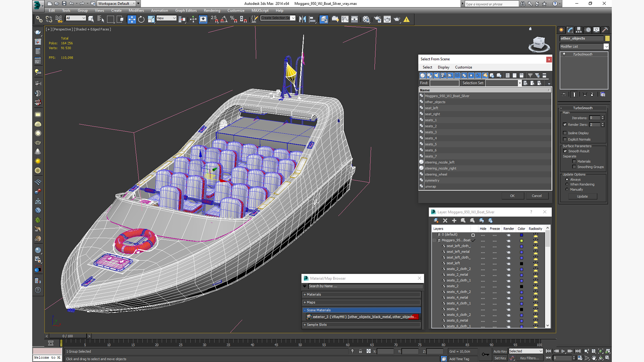Click Cancel in Select From Scene
The height and width of the screenshot is (362, 644).
coord(537,196)
